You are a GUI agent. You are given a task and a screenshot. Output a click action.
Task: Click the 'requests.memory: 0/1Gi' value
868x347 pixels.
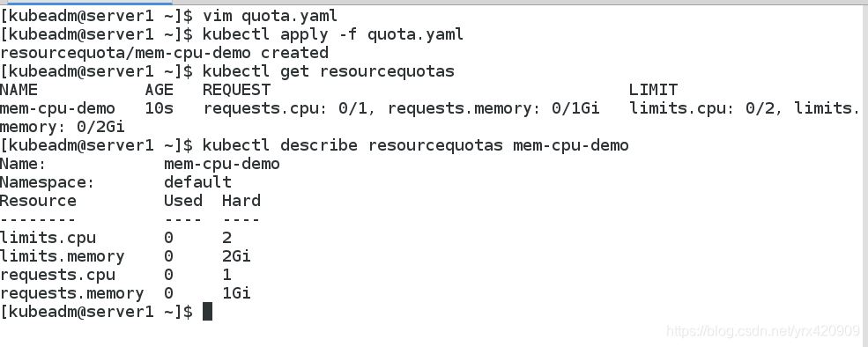pyautogui.click(x=493, y=108)
